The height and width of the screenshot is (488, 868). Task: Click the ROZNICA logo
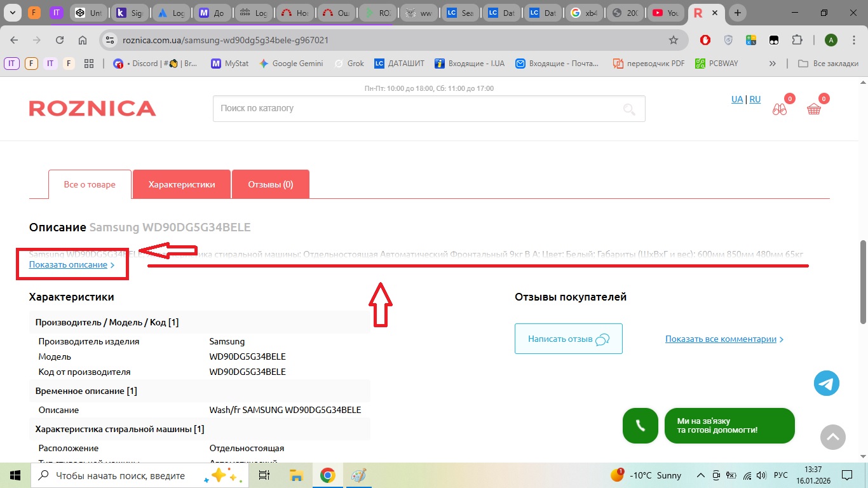(x=93, y=109)
